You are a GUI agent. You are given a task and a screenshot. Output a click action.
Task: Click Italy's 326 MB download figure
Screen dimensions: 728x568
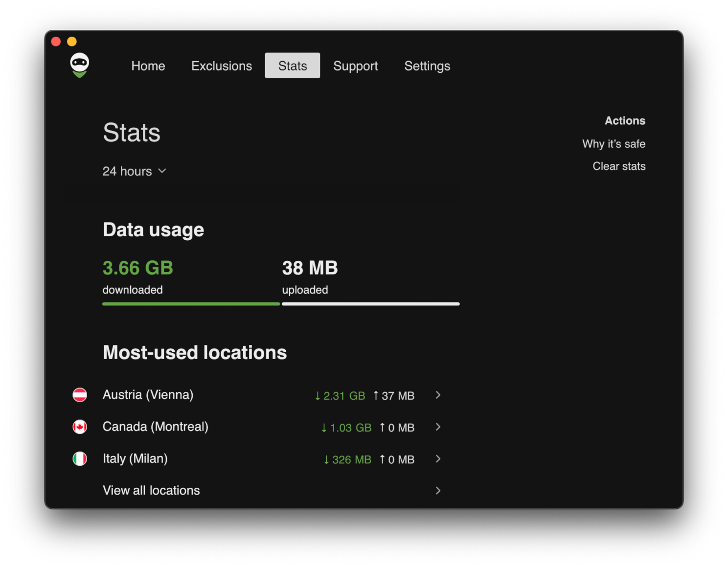347,460
